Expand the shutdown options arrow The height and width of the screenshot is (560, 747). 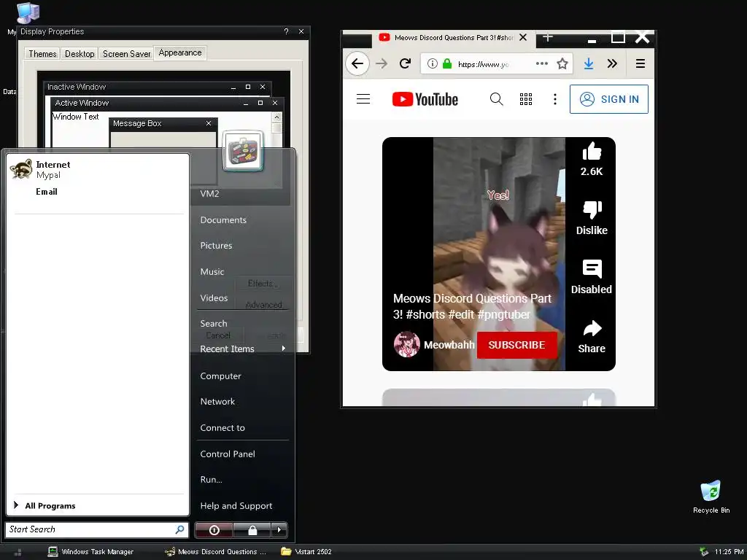(x=279, y=530)
